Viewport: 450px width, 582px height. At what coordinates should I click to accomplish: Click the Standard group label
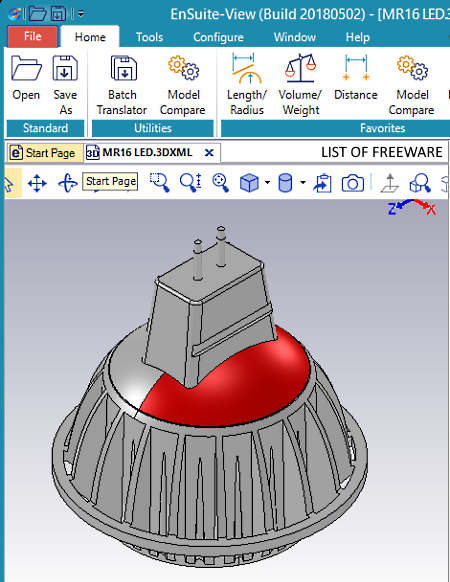45,128
